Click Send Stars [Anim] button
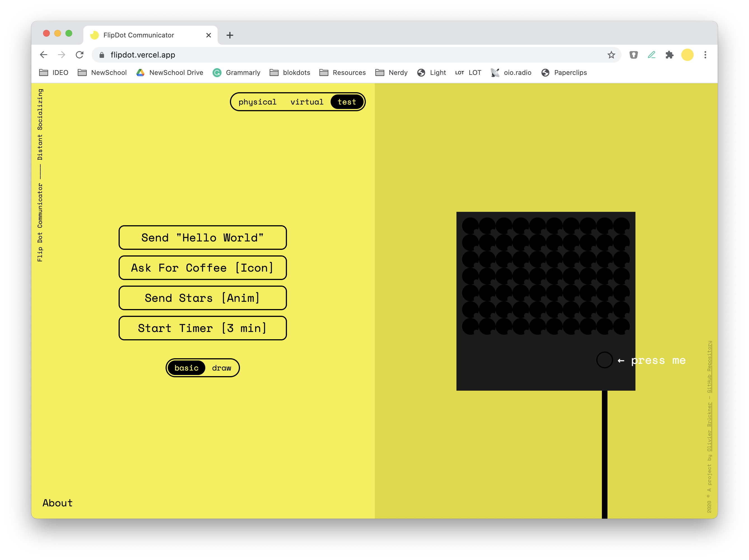This screenshot has width=749, height=560. point(202,298)
